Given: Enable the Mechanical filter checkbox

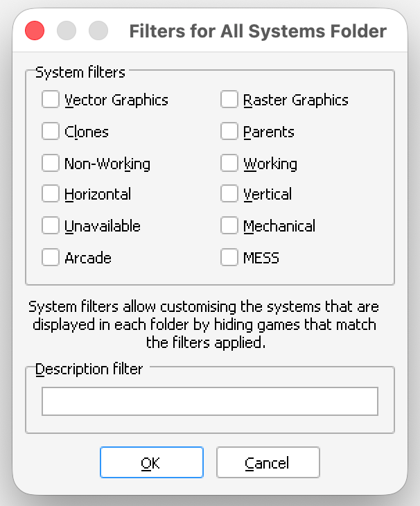Looking at the screenshot, I should [x=229, y=226].
